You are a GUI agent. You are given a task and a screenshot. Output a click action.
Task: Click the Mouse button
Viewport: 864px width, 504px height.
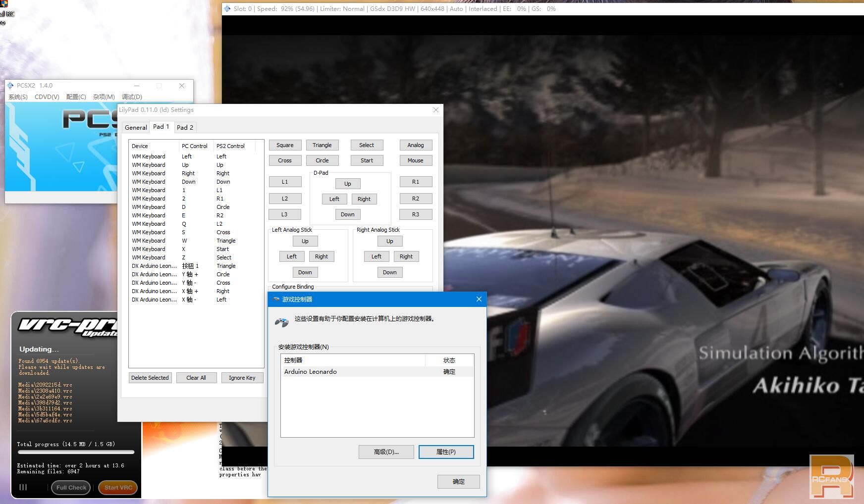click(416, 160)
